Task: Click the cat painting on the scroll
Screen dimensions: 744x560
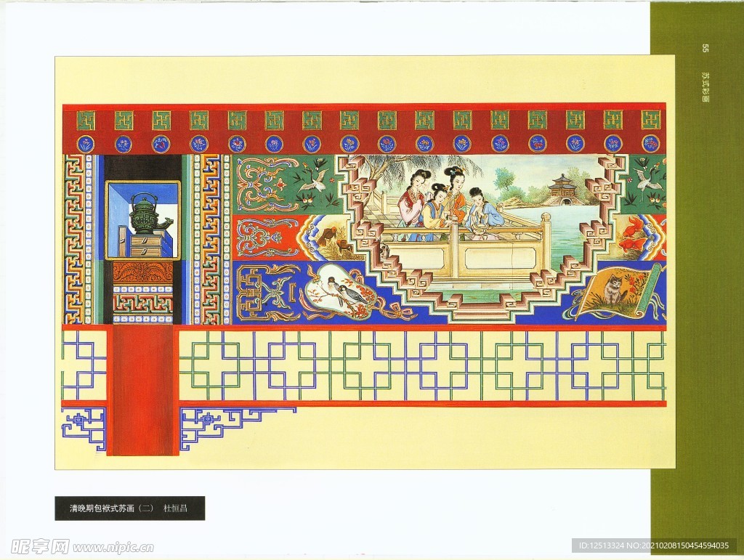Action: [615, 291]
